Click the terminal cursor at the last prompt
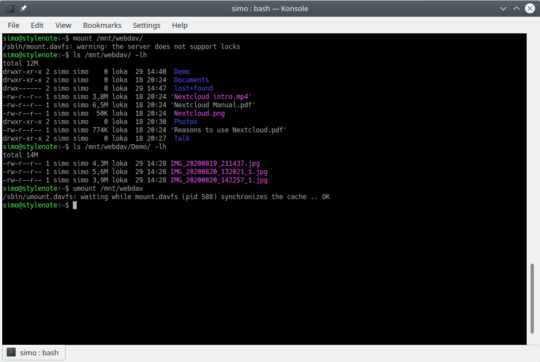 pyautogui.click(x=75, y=205)
